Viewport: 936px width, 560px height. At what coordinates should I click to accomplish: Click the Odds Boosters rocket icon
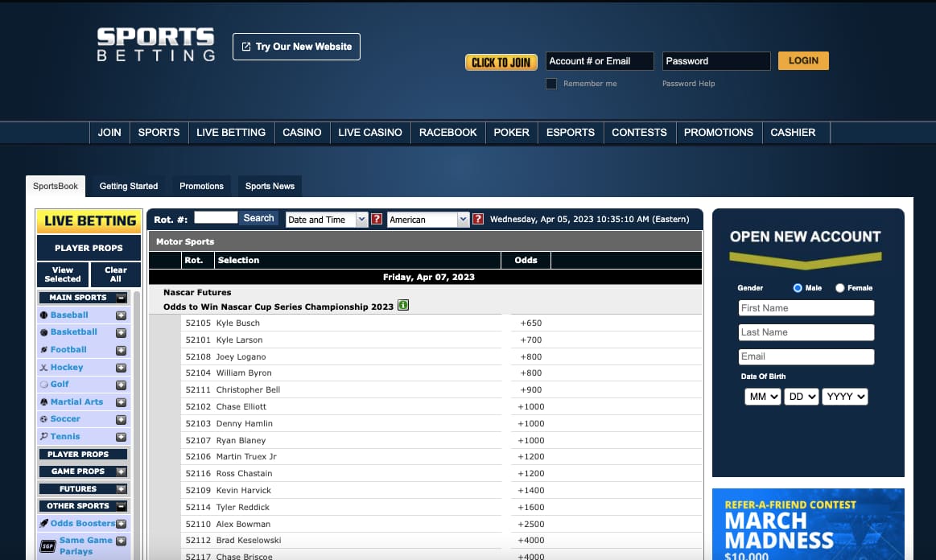(43, 524)
